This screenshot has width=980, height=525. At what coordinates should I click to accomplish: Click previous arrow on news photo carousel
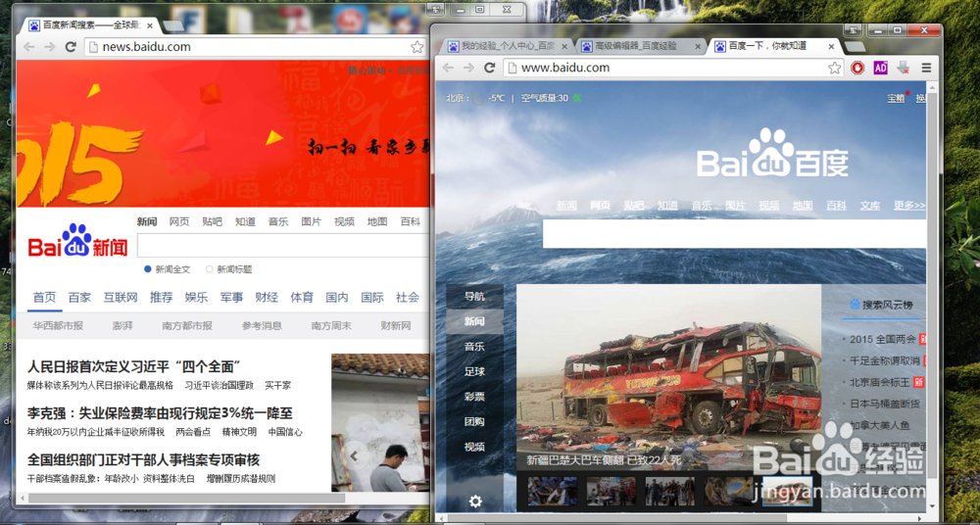355,456
